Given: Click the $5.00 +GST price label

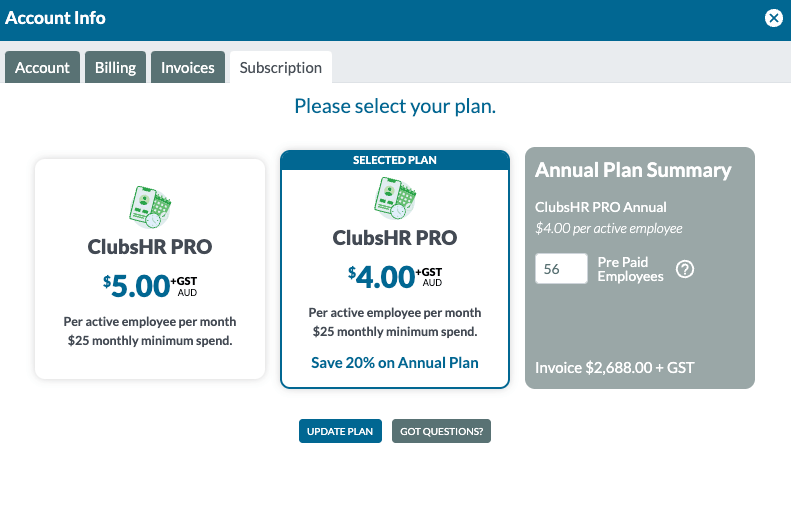Looking at the screenshot, I should (150, 286).
